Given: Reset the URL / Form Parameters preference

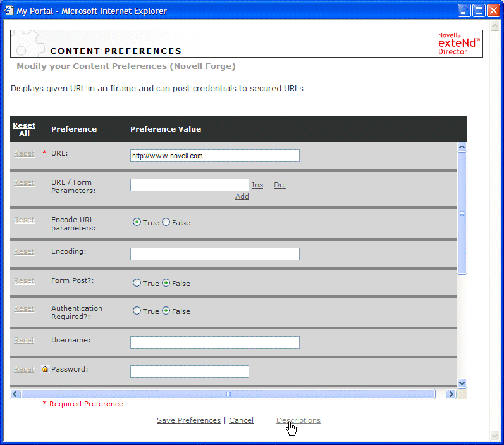Looking at the screenshot, I should point(24,182).
